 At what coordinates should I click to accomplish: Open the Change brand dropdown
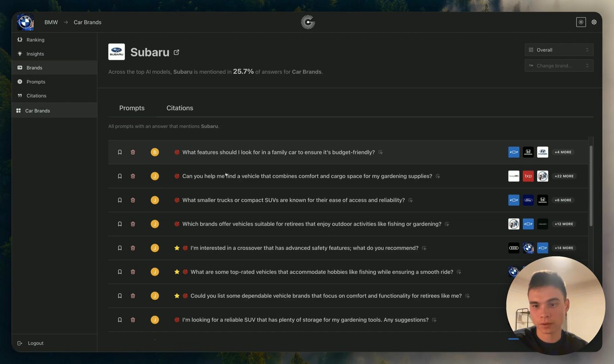pos(559,66)
